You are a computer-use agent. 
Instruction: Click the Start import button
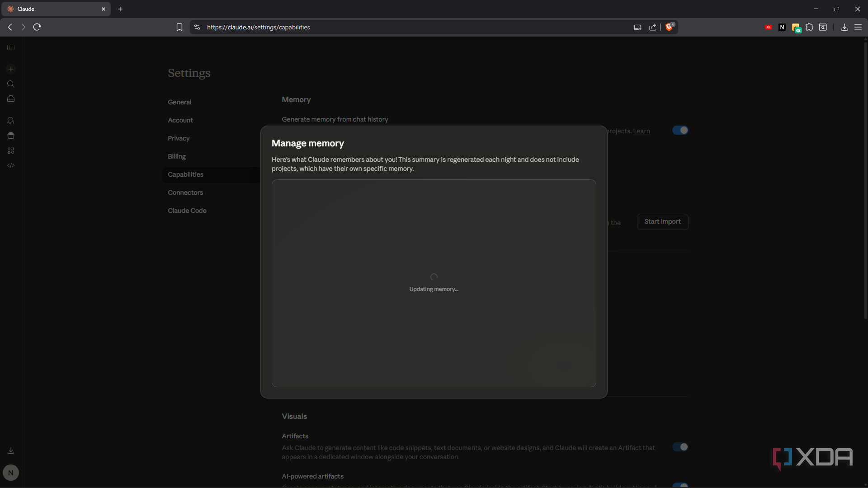pos(662,221)
